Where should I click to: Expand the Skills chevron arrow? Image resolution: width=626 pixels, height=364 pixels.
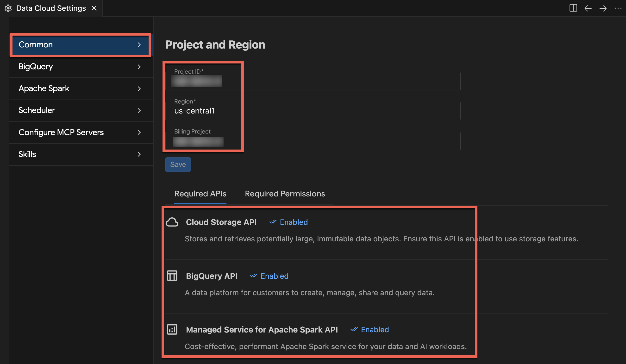coord(139,154)
